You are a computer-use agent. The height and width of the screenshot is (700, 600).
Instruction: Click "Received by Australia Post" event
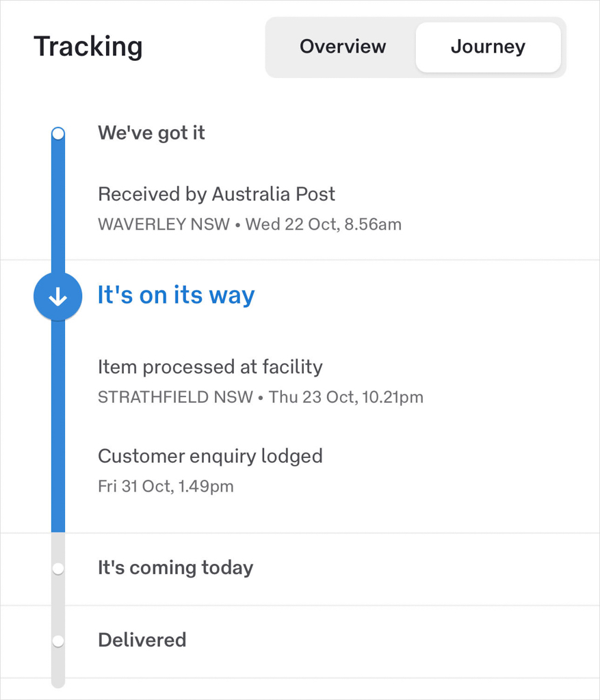[x=216, y=194]
